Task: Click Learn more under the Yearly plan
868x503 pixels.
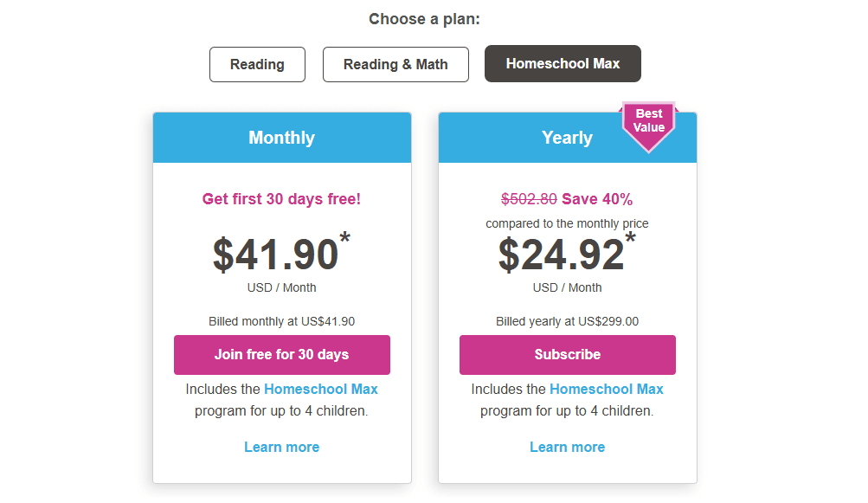Action: [567, 447]
